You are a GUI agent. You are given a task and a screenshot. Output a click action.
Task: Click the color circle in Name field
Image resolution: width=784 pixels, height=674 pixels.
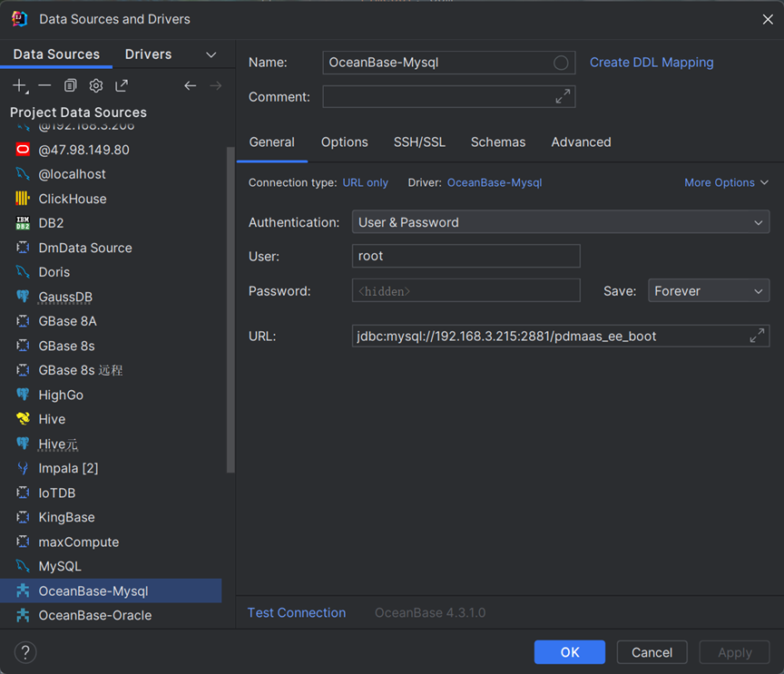[561, 63]
